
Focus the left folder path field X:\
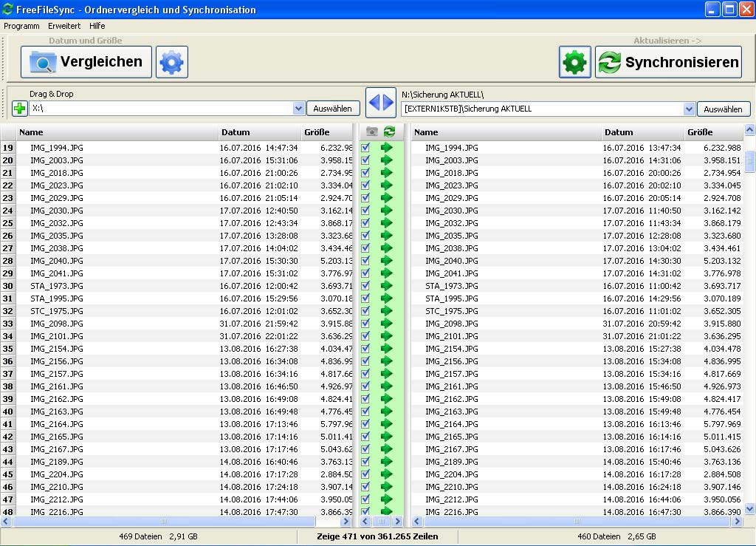click(x=161, y=109)
